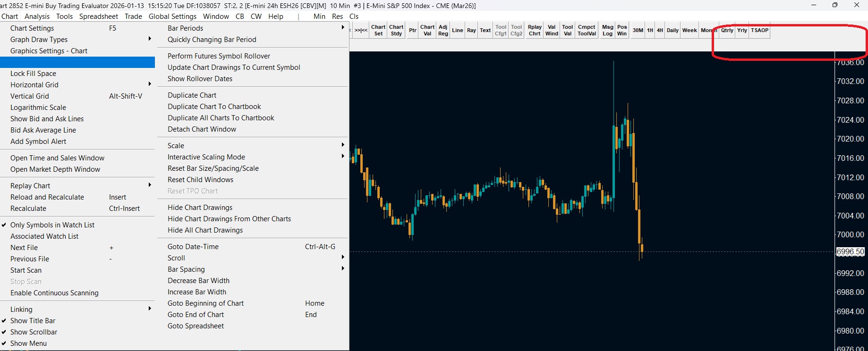868x351 pixels.
Task: Expand the Horizontal Grid submenu
Action: 77,85
